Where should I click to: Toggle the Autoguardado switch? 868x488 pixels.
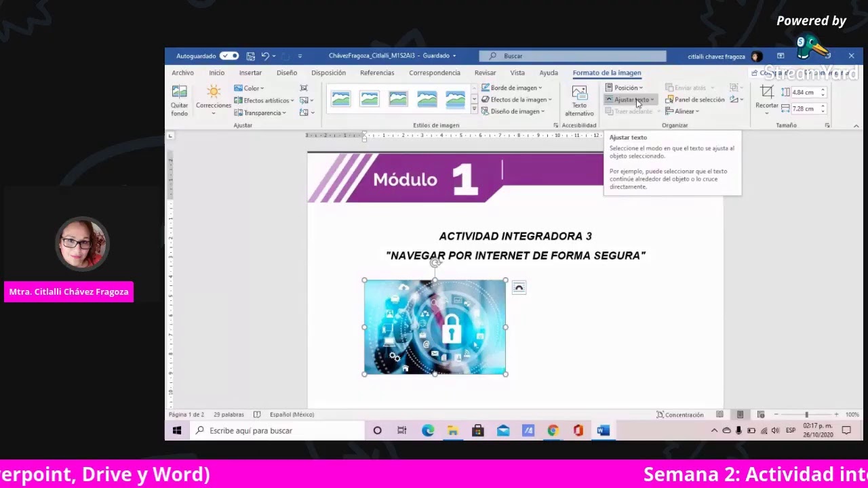229,56
